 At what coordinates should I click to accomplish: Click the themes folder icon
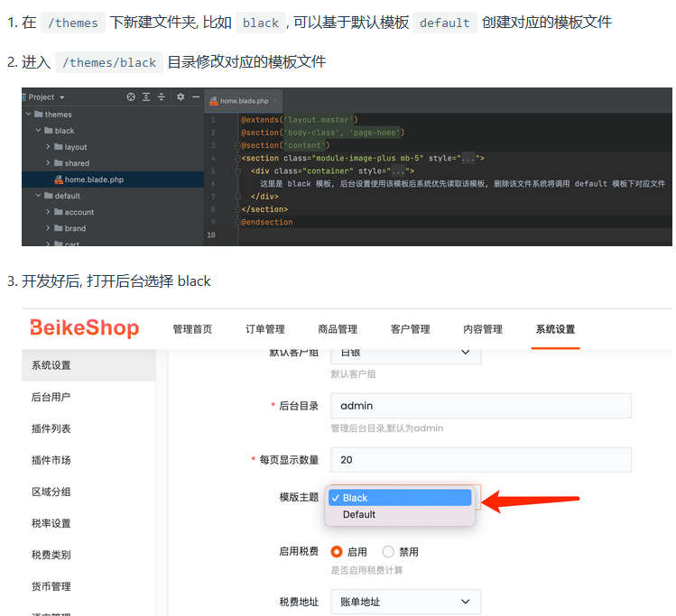39,115
